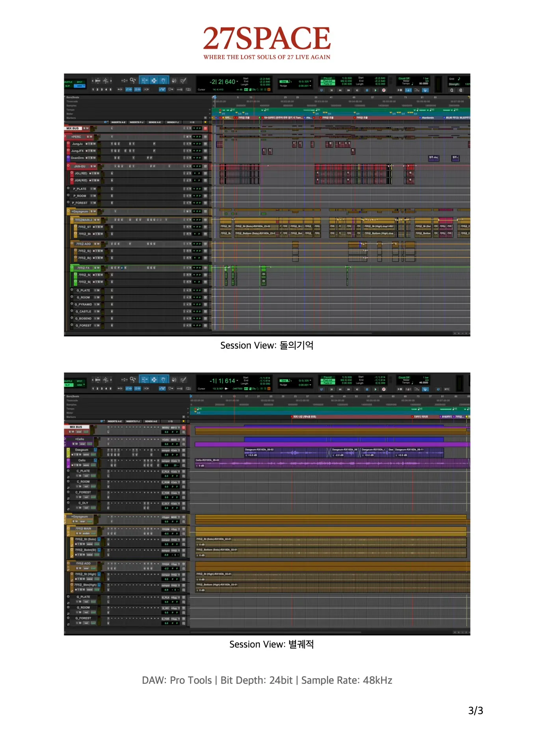Open the Daegeum track's wave view selector
Viewport: 534px width, 756px height.
pyautogui.click(x=86, y=455)
